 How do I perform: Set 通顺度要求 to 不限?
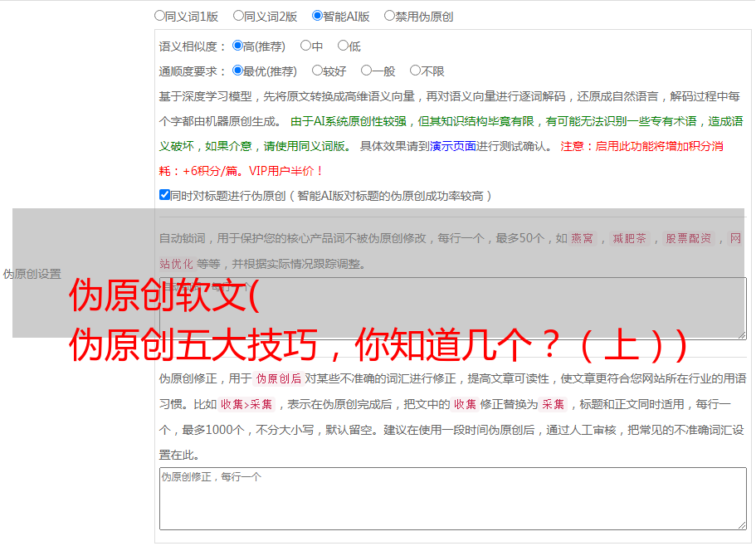point(415,71)
